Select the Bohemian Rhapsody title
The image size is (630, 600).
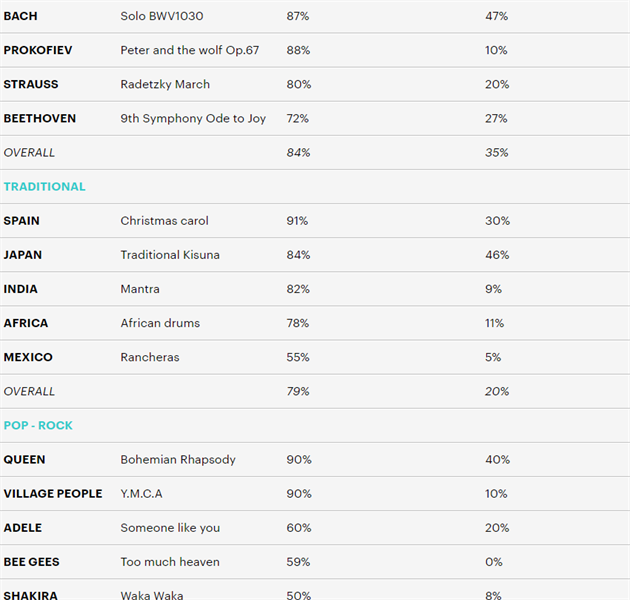point(178,460)
